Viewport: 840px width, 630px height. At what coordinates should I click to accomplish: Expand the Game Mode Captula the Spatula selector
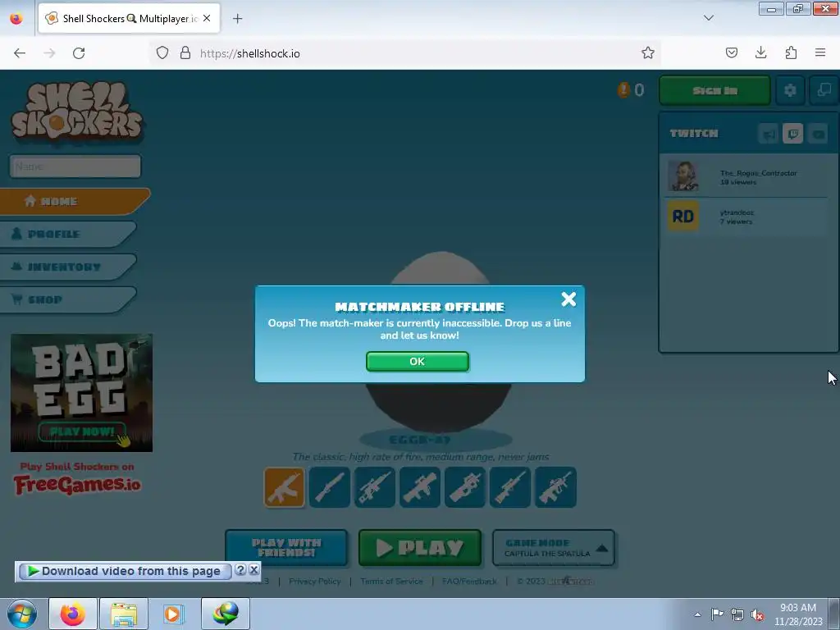click(554, 547)
